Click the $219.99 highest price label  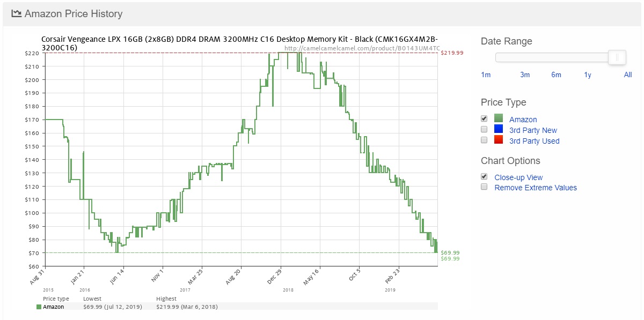click(x=452, y=53)
